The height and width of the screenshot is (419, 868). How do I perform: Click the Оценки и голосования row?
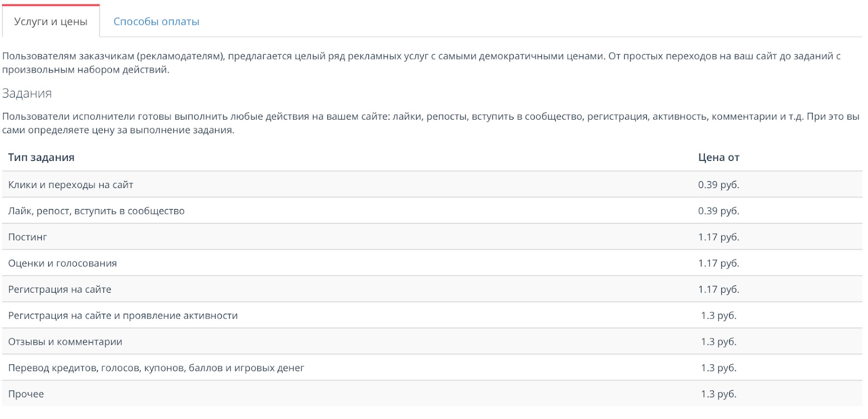coord(432,263)
